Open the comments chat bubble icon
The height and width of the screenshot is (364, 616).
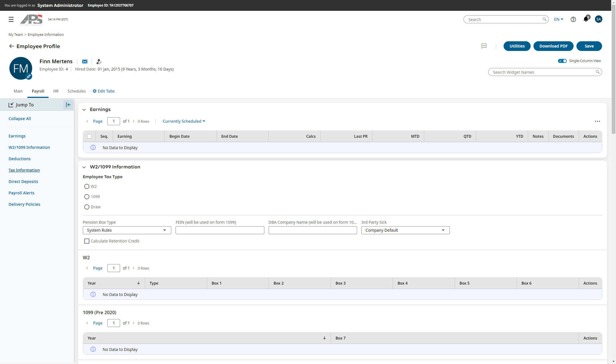click(x=484, y=46)
